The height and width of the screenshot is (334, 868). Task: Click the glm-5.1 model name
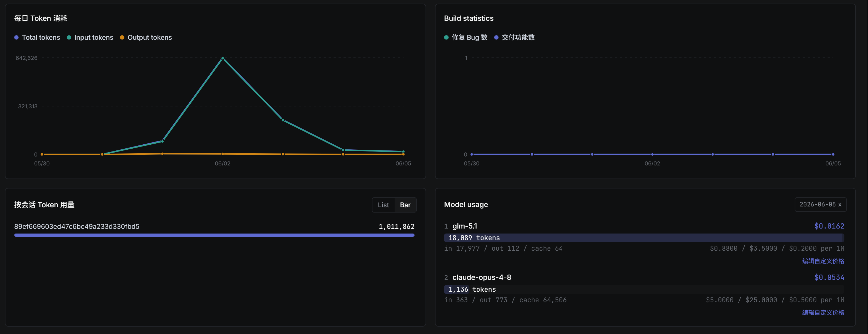pyautogui.click(x=465, y=226)
